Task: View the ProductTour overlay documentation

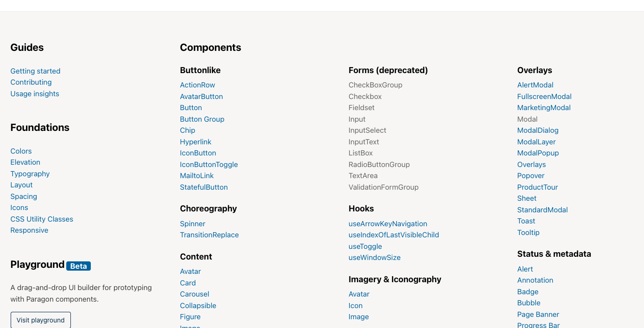Action: pos(537,187)
